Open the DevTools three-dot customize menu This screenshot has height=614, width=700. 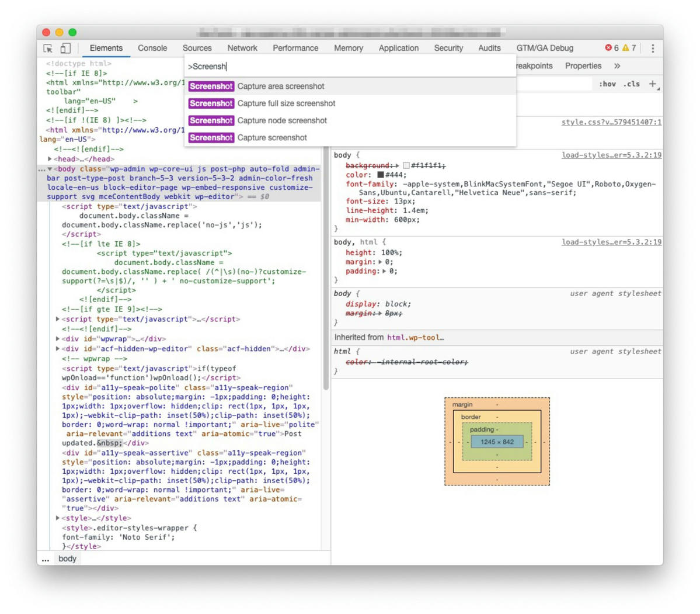(x=653, y=48)
